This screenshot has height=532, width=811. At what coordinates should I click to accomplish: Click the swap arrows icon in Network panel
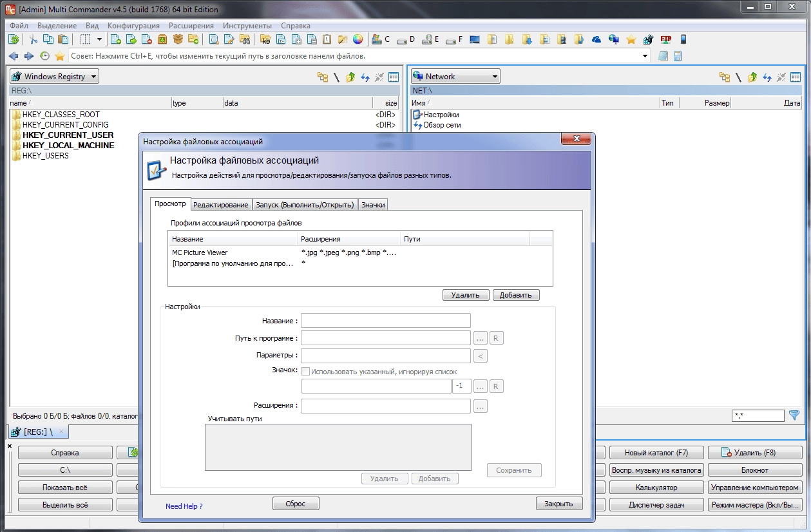point(767,77)
